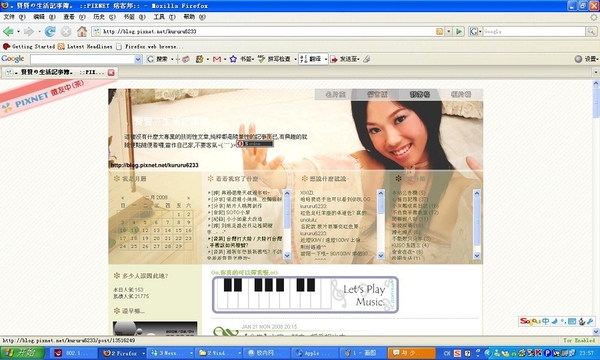Image resolution: width=600 pixels, height=360 pixels.
Task: Click the blue P icon in the system tray
Action: pos(547,353)
